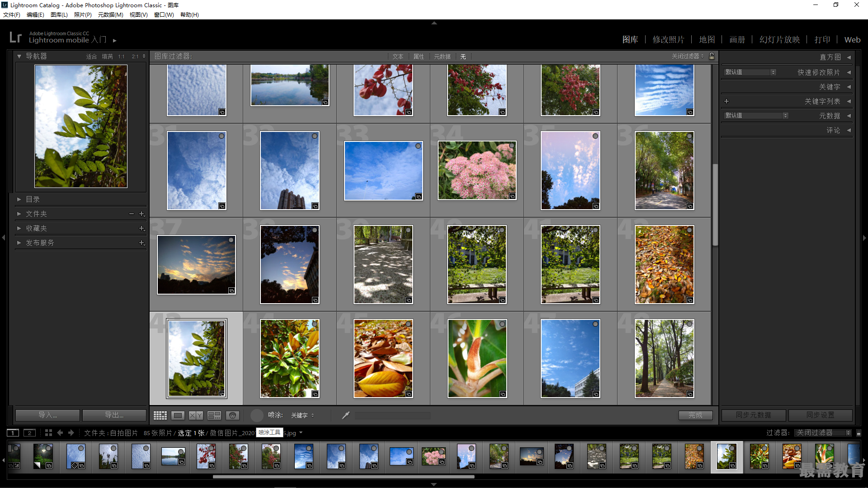
Task: Click the 同步设置 button
Action: click(821, 415)
